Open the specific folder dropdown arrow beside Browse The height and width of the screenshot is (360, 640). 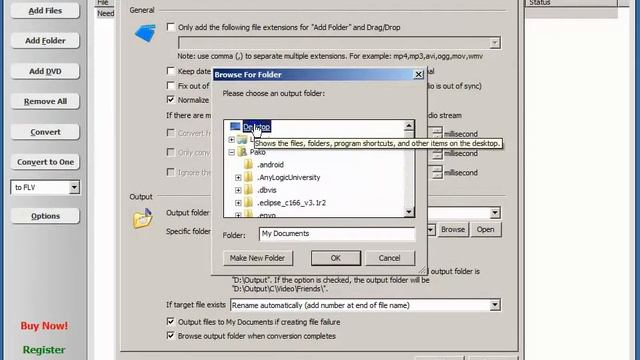431,230
